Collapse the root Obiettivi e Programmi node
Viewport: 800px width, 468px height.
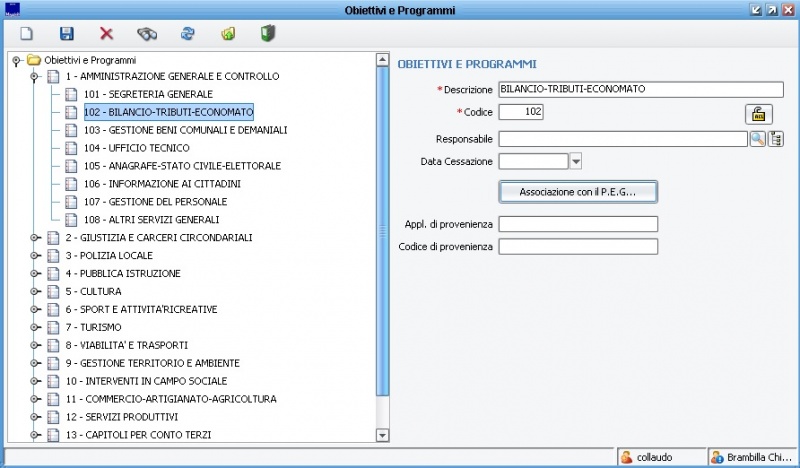[x=16, y=61]
